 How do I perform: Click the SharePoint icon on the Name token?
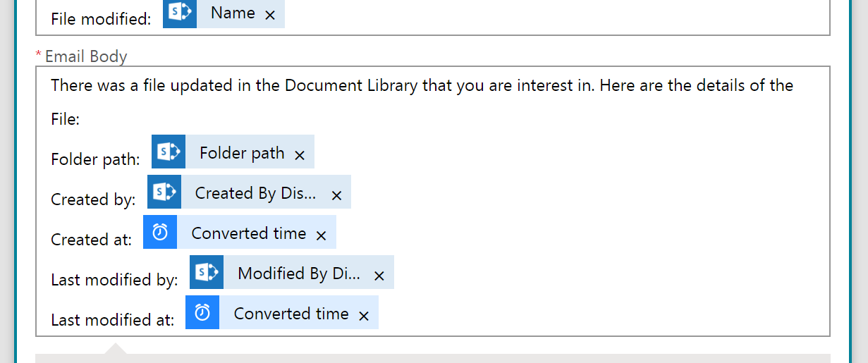coord(180,13)
